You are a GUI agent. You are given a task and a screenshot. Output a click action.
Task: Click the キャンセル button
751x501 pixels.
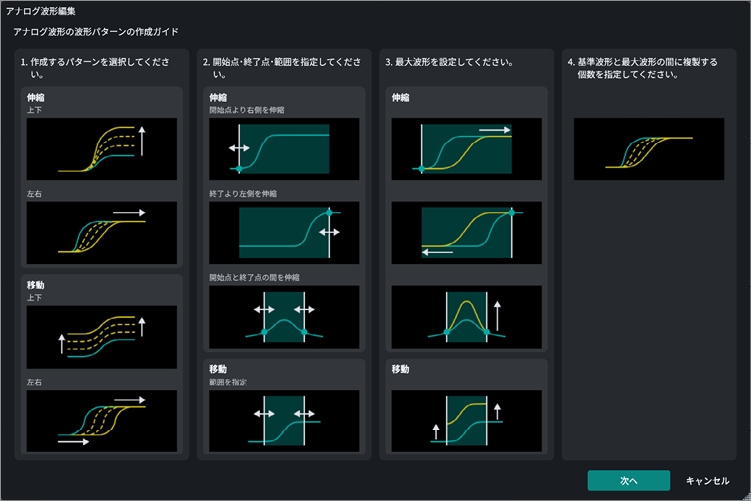pos(707,480)
